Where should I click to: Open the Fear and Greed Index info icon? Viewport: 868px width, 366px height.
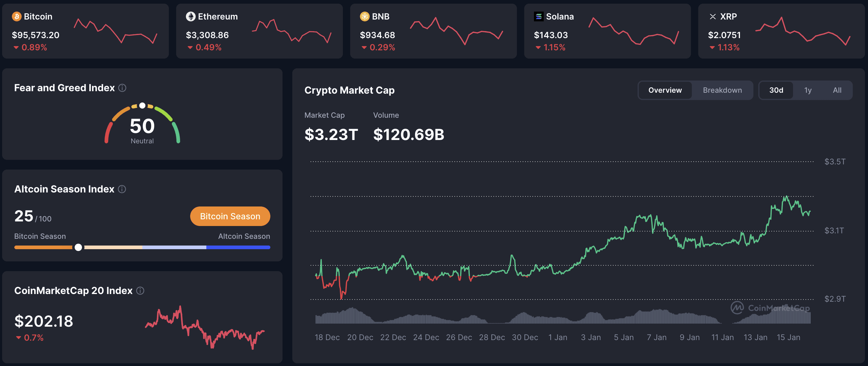(x=123, y=88)
